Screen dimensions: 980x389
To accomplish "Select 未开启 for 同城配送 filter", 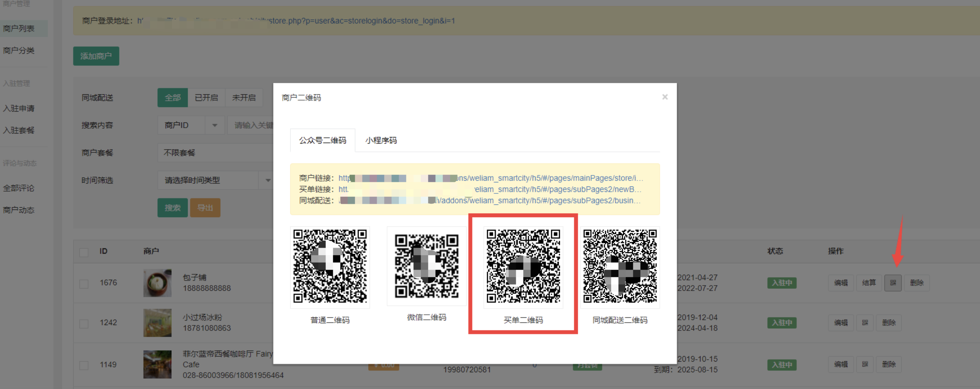I will 244,98.
